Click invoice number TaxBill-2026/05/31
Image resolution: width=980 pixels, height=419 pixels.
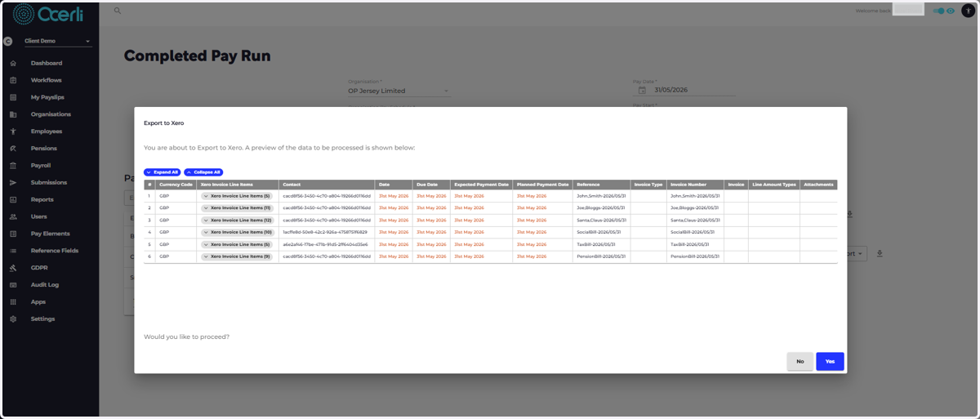click(x=690, y=244)
